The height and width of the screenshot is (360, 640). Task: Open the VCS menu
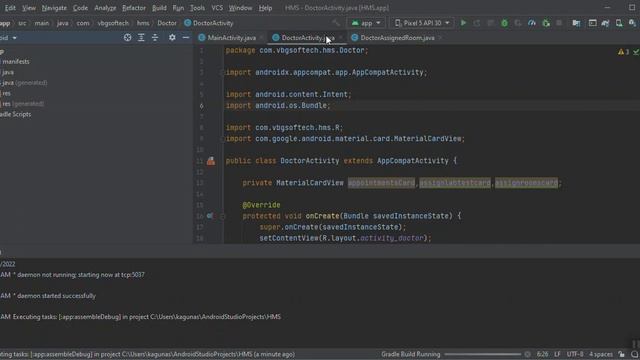point(217,8)
